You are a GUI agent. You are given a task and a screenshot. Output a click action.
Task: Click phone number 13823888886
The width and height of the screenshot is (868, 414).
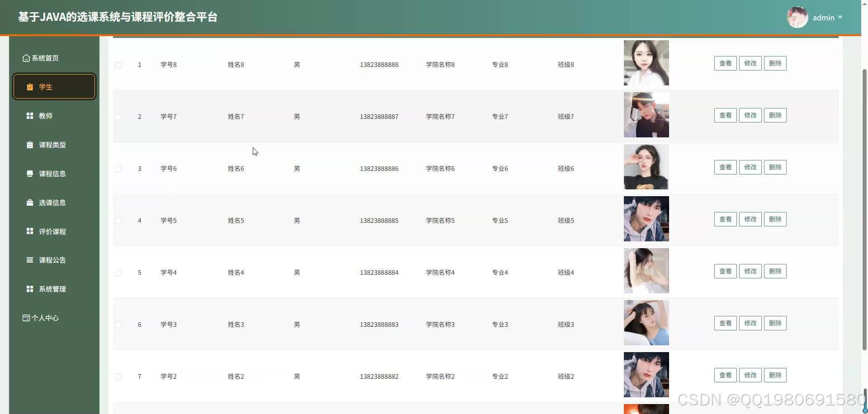[379, 169]
